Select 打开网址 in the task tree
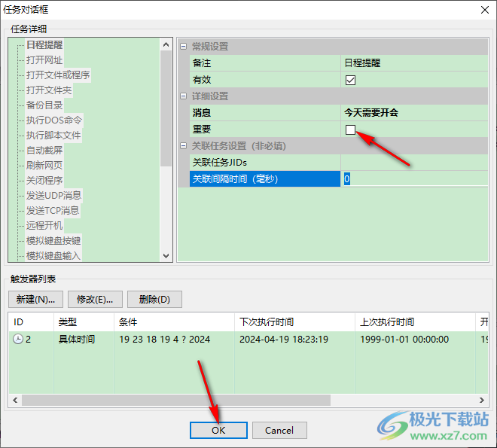The height and width of the screenshot is (448, 497). click(44, 60)
